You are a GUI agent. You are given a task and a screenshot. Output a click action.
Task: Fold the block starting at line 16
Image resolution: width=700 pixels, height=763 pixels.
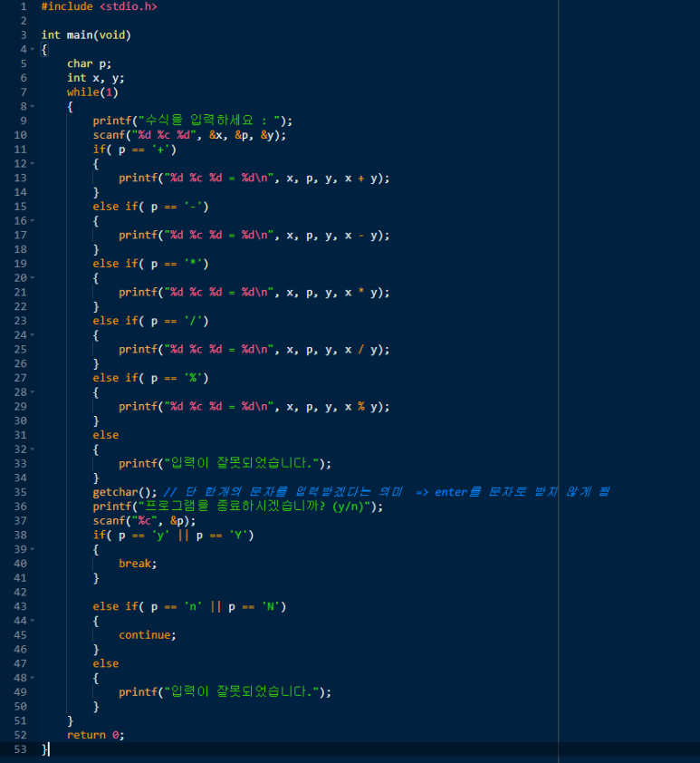(x=32, y=220)
